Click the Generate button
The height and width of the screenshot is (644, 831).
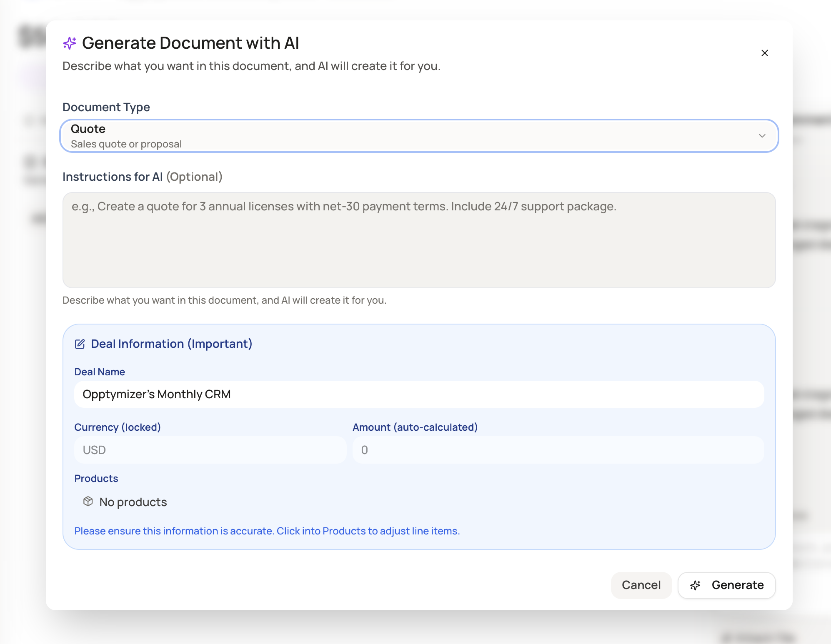coord(726,585)
